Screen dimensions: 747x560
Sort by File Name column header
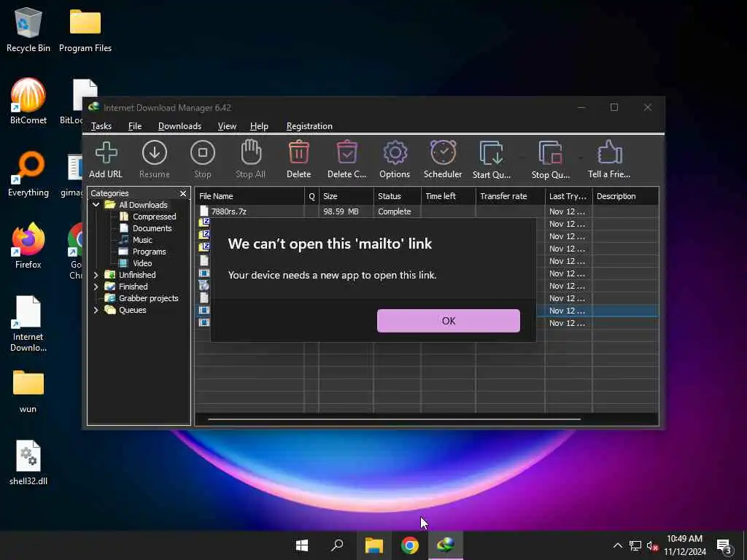click(249, 196)
